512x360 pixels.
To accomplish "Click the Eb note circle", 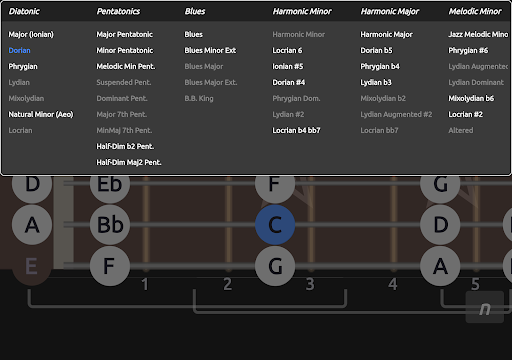I will click(110, 185).
